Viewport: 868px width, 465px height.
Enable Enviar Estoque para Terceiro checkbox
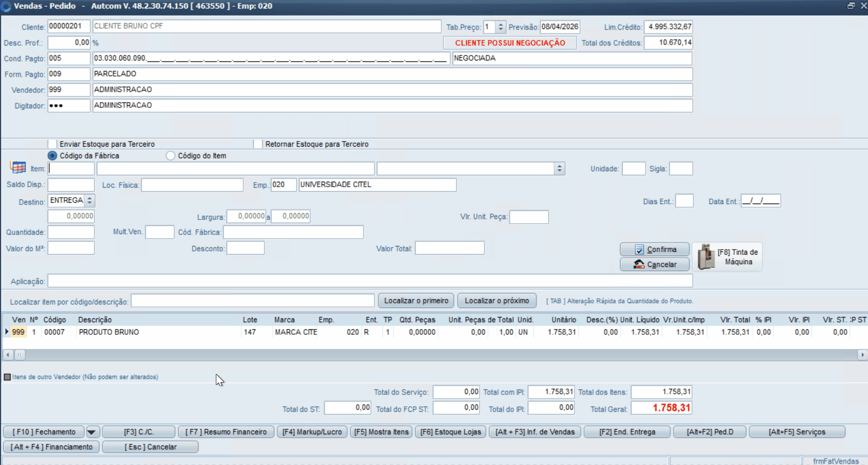pyautogui.click(x=53, y=144)
